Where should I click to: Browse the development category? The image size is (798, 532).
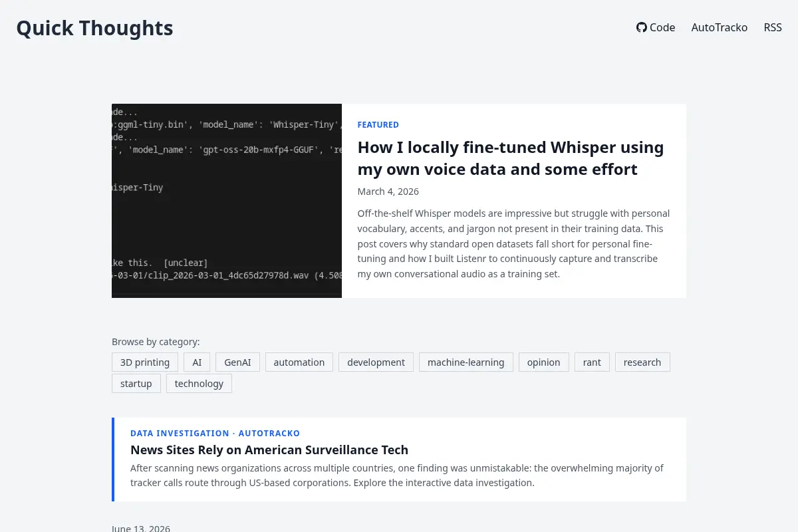[x=376, y=362]
